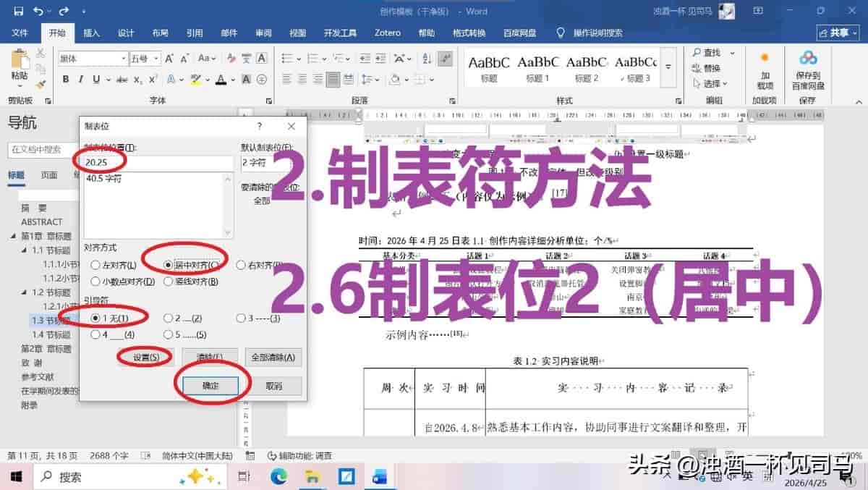Open the 查找 dropdown arrow
This screenshot has height=490, width=868.
731,53
